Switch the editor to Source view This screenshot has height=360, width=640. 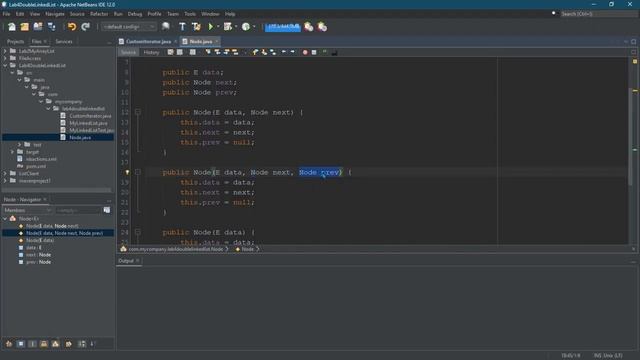click(x=128, y=52)
